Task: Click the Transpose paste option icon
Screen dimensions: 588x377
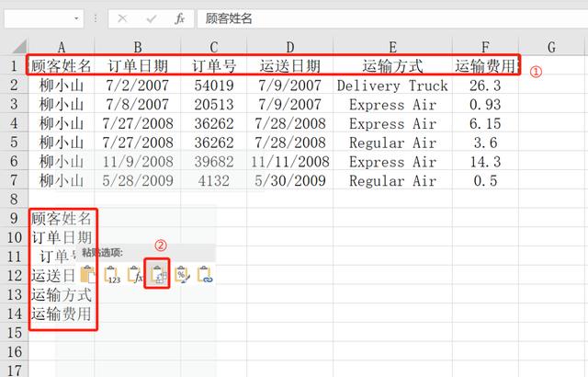Action: point(157,274)
